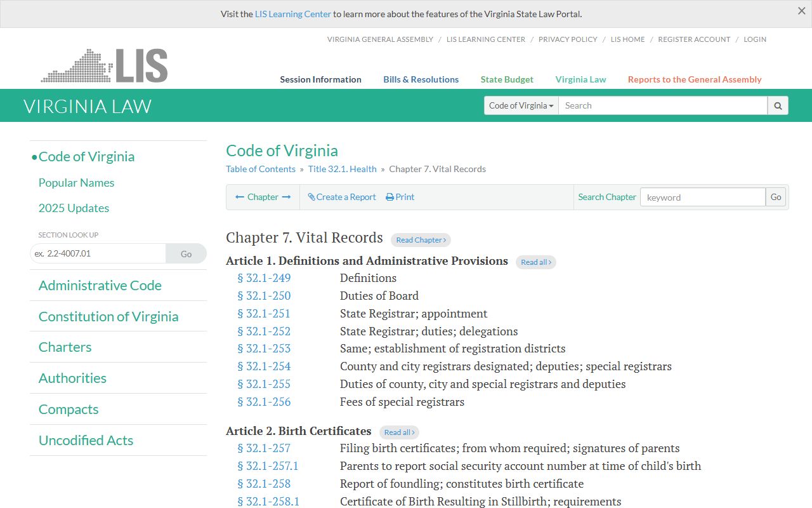Click Table of Contents breadcrumb

pos(261,169)
